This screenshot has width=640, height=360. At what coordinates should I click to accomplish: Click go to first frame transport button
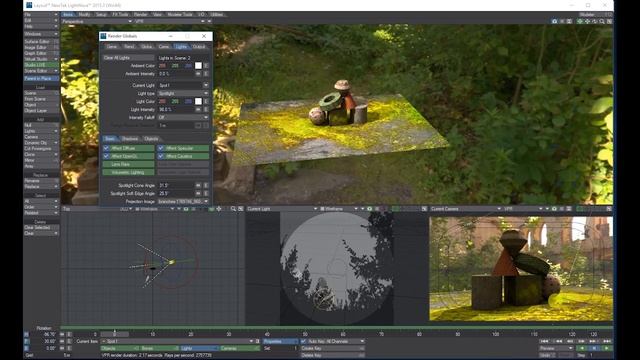(x=545, y=341)
